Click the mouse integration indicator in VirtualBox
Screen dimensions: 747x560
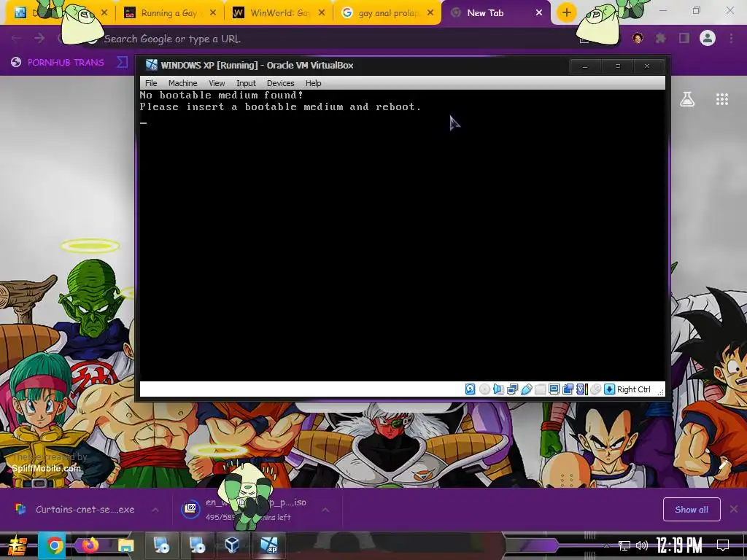click(x=595, y=389)
